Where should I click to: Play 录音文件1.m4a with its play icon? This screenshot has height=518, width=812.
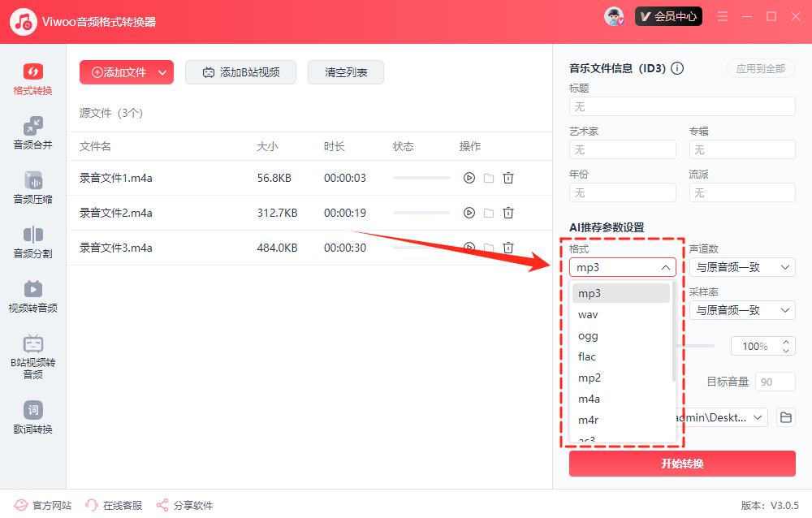pyautogui.click(x=469, y=178)
